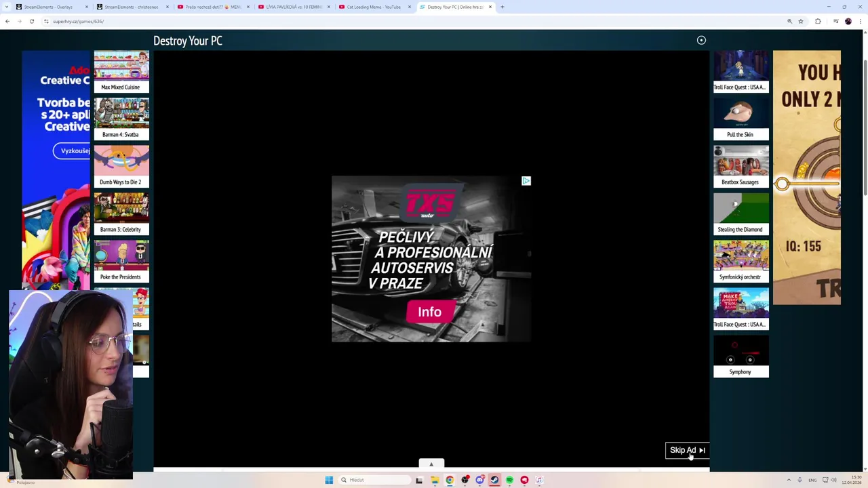Open Stealing the Diamond game

741,213
